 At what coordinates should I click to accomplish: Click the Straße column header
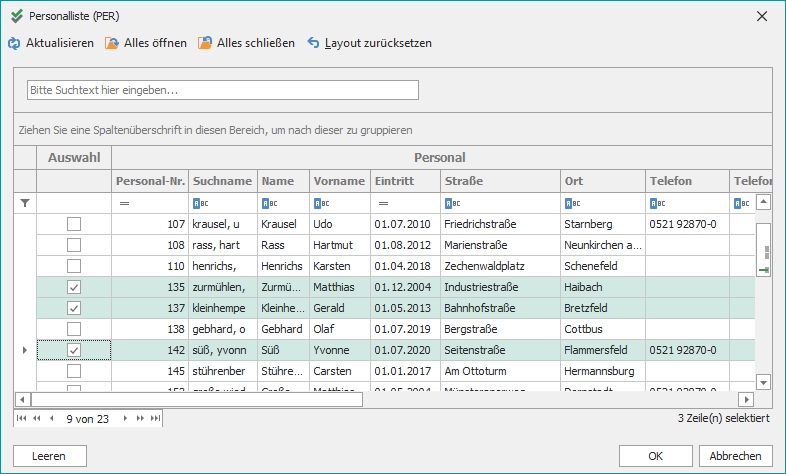[x=500, y=181]
